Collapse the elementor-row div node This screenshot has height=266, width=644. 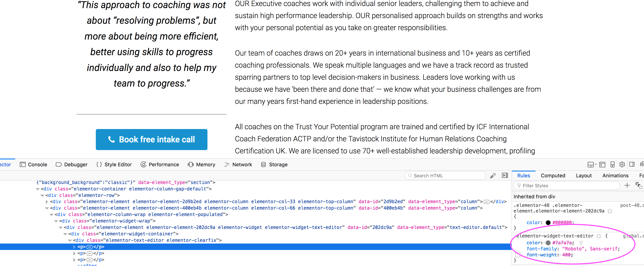42,196
